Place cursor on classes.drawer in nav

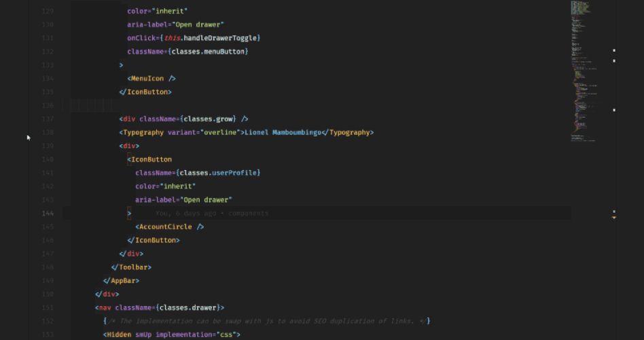click(187, 307)
